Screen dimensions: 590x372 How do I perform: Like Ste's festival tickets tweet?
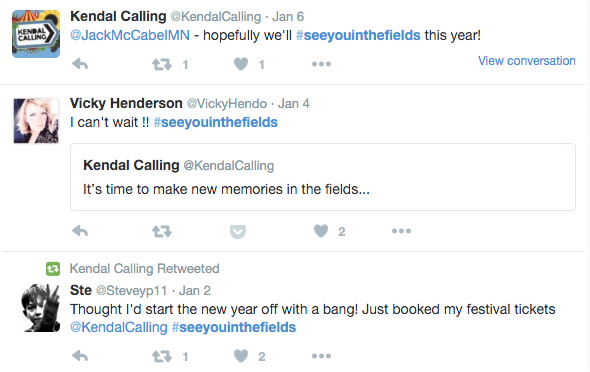241,356
